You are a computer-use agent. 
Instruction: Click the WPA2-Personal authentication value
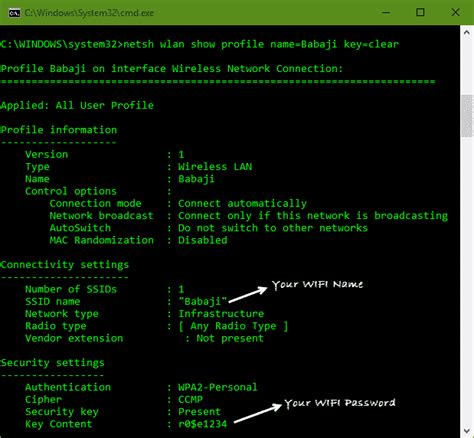(x=218, y=387)
